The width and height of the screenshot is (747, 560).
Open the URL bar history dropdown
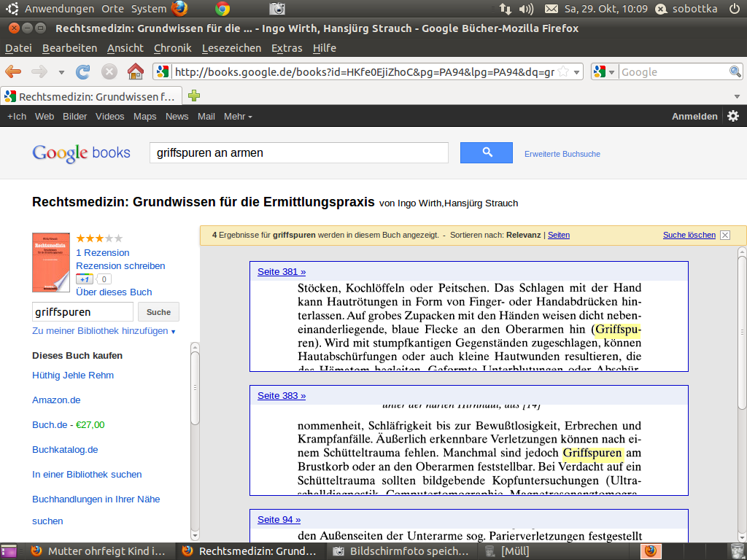(576, 72)
